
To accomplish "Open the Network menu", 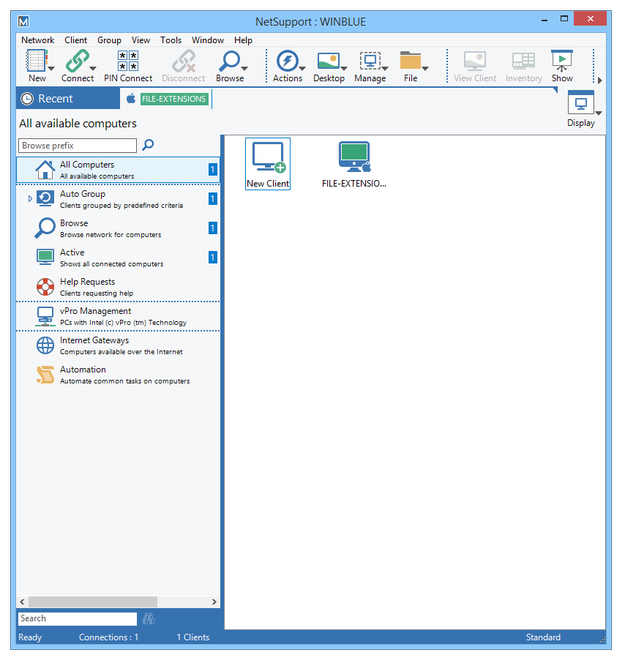I will pos(38,40).
